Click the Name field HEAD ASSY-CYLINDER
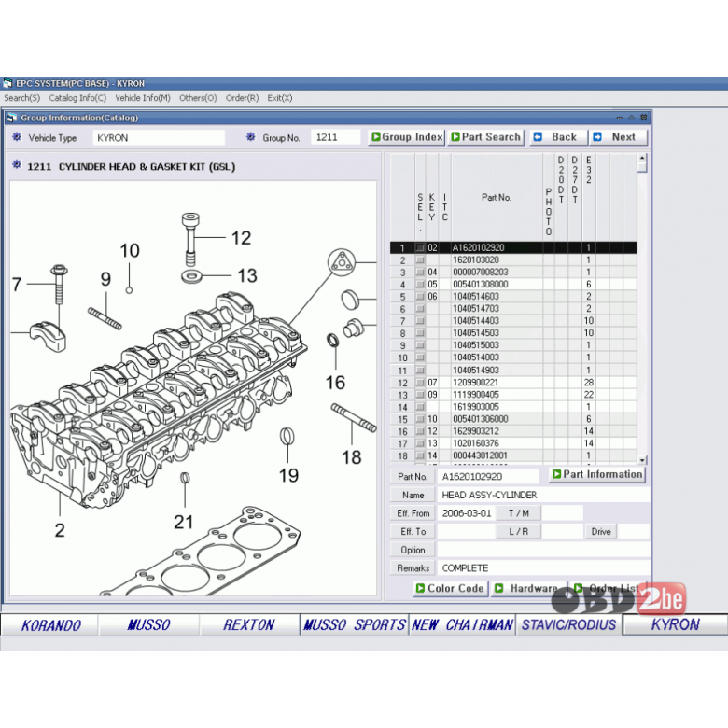The width and height of the screenshot is (728, 728). 544,495
